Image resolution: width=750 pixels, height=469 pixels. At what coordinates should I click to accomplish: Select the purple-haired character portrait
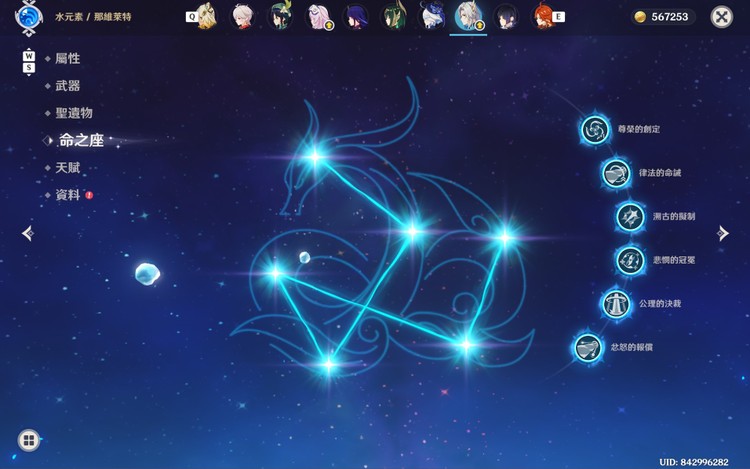click(x=355, y=17)
